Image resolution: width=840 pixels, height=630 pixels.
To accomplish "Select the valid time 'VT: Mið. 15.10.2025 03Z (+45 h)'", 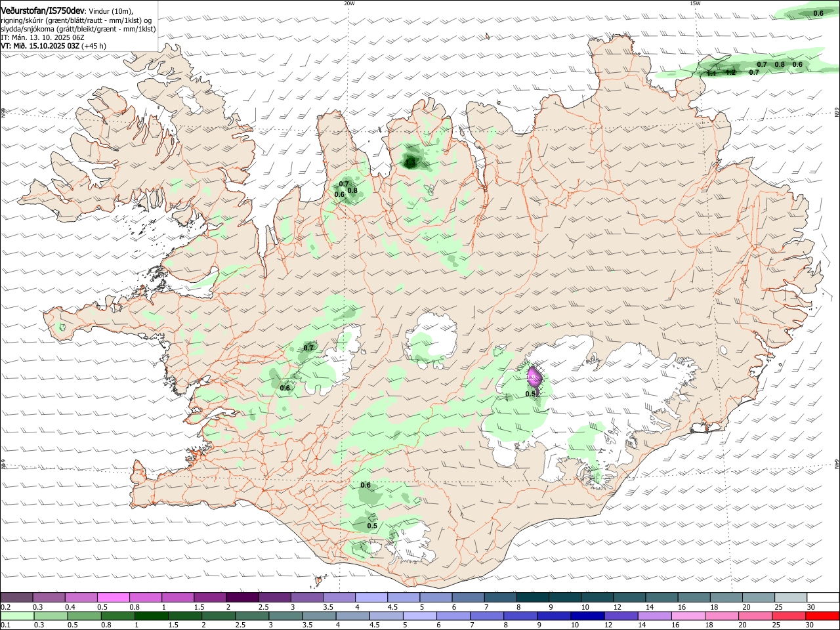I will click(54, 46).
